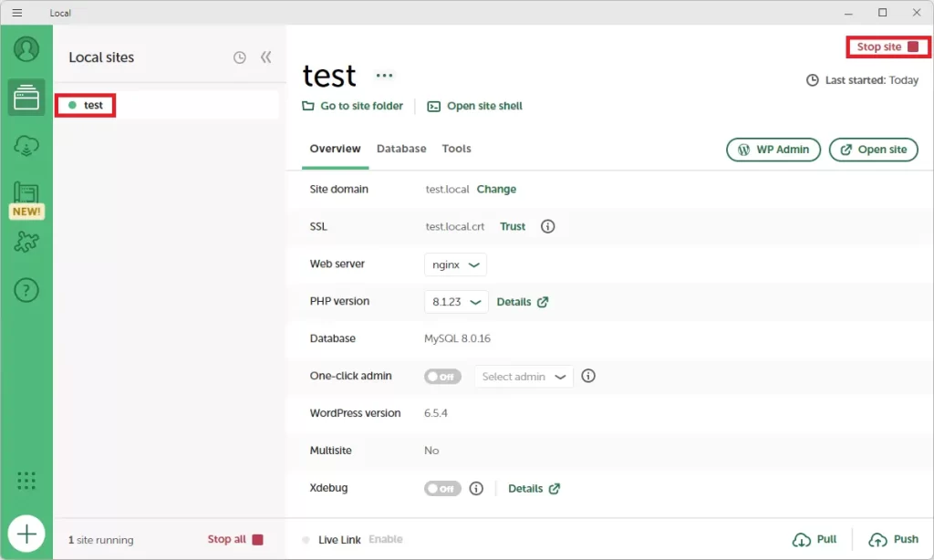This screenshot has width=934, height=560.
Task: Expand the Web server nginx dropdown
Action: (x=455, y=264)
